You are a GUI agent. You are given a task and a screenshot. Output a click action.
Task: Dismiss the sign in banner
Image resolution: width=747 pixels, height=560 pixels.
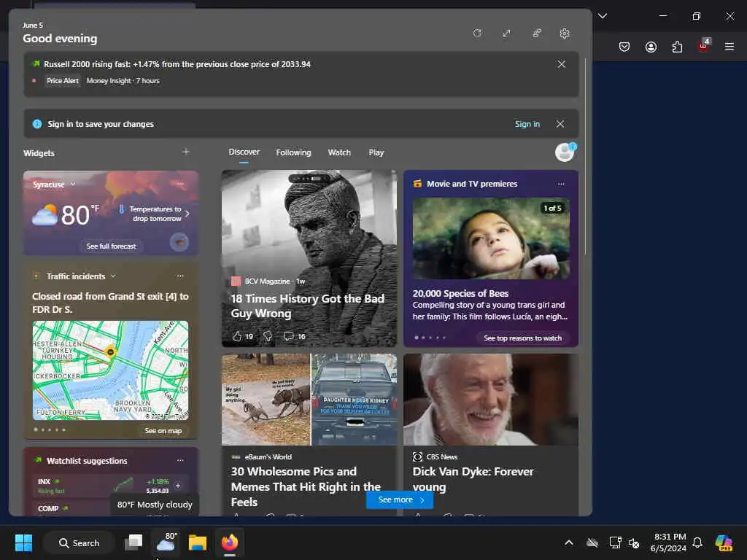560,124
